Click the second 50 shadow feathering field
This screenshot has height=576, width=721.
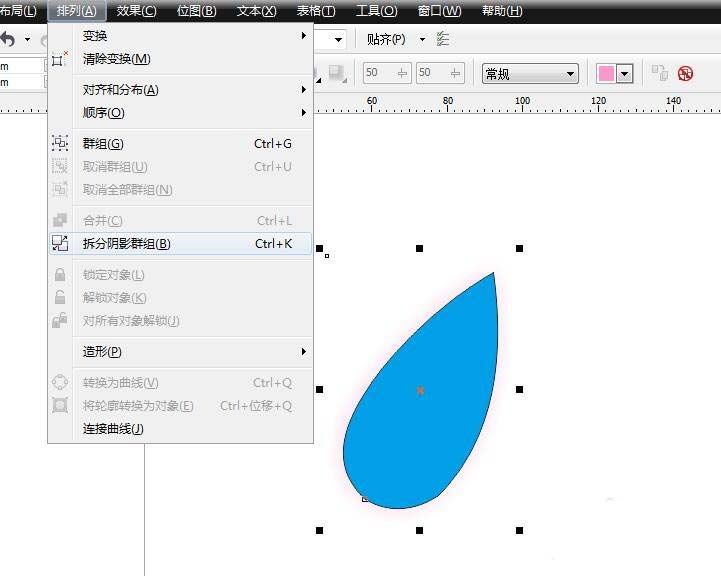tap(440, 73)
